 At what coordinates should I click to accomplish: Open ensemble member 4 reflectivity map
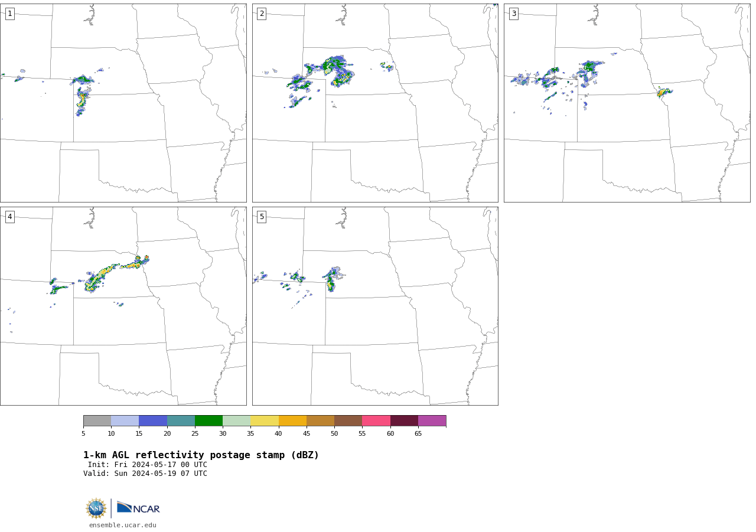[123, 306]
